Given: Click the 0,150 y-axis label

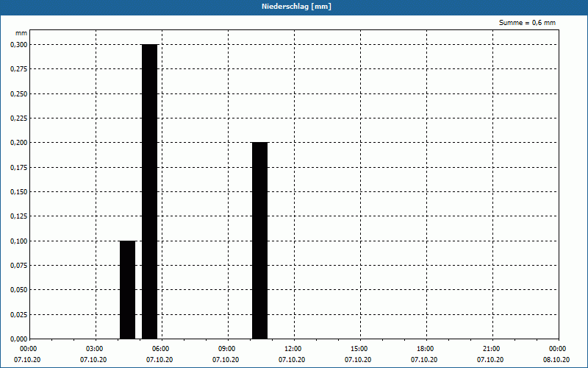Looking at the screenshot, I should click(18, 192).
